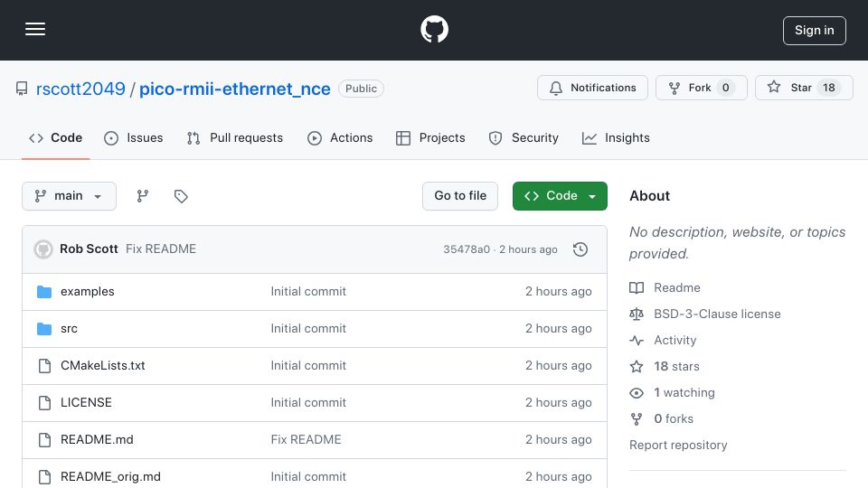Click Report repository link

pos(678,445)
